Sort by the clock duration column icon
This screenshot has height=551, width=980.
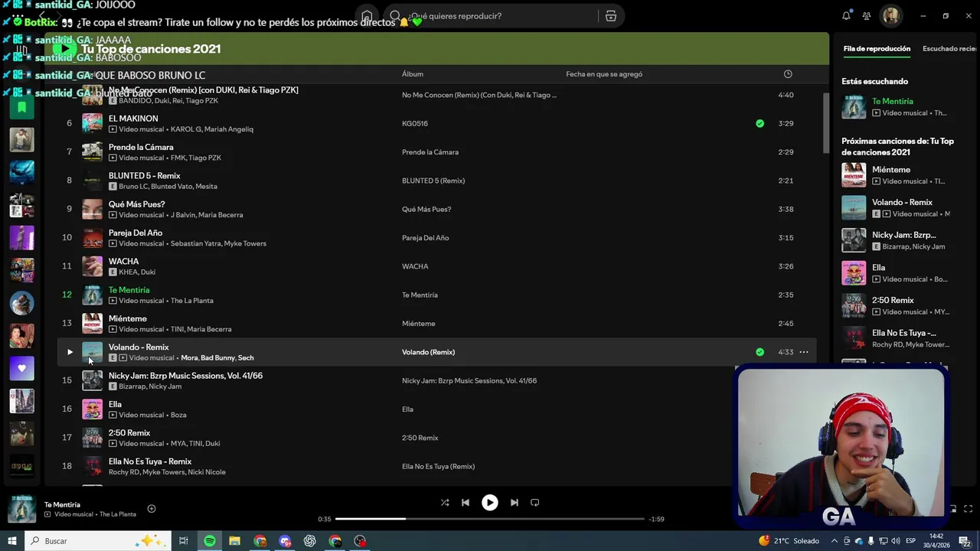coord(788,74)
